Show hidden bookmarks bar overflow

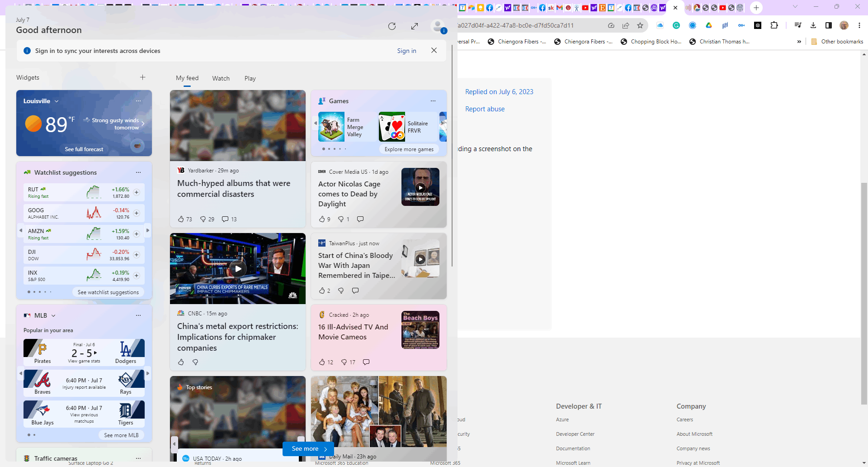pos(799,42)
